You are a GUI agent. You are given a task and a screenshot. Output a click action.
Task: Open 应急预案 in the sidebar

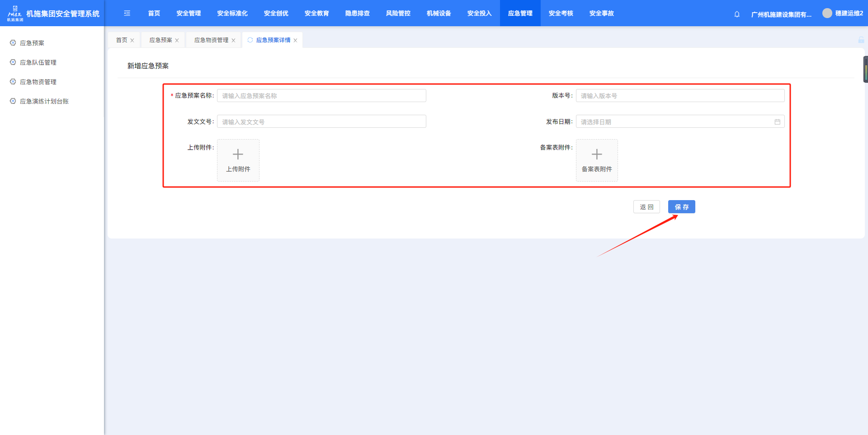32,43
